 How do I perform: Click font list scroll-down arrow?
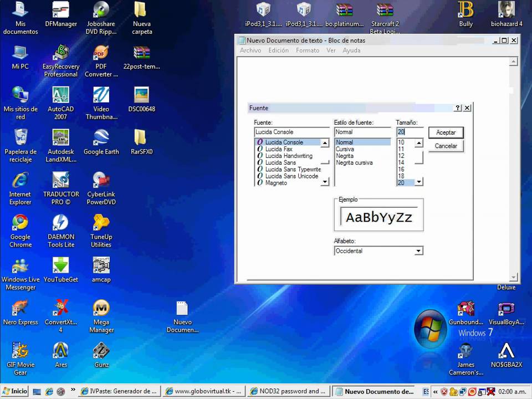click(325, 182)
